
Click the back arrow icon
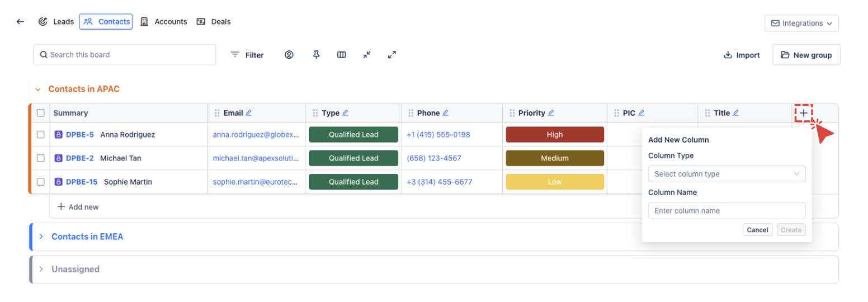tap(21, 22)
